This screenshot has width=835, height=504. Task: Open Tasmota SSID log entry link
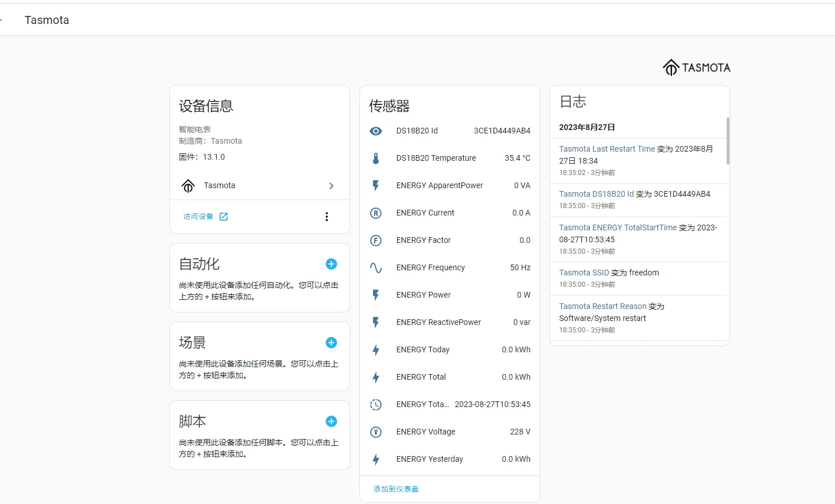tap(584, 273)
